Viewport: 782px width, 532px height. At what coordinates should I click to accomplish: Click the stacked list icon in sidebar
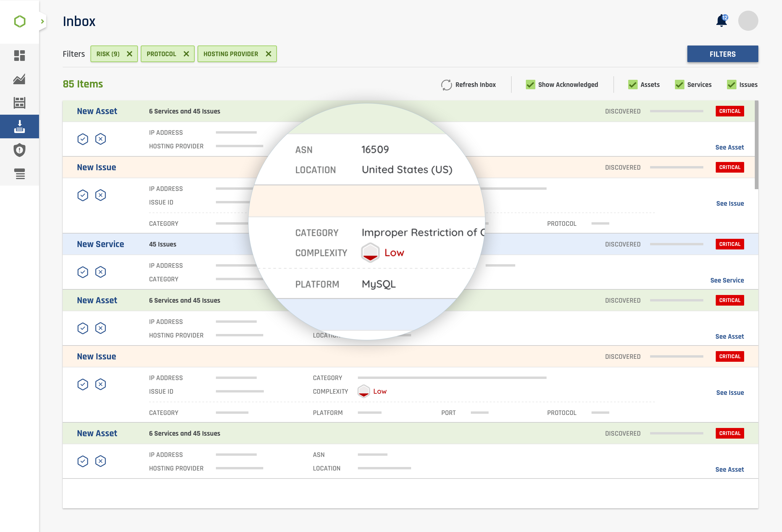[20, 174]
